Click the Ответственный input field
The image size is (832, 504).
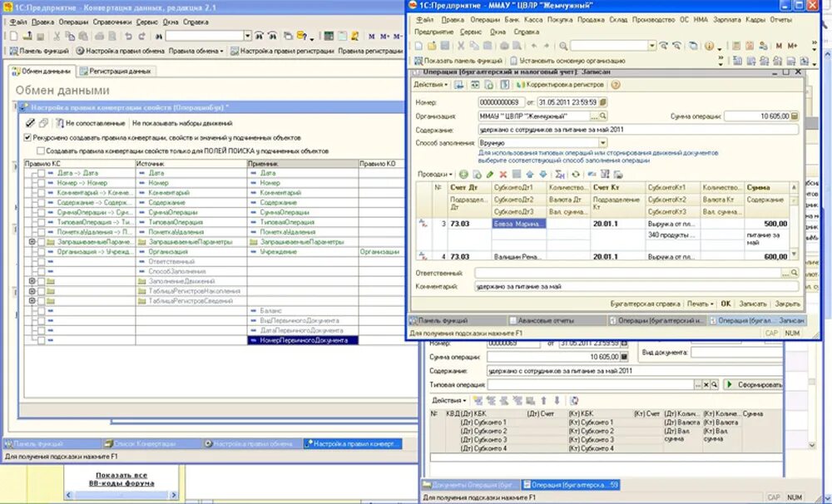coord(627,273)
